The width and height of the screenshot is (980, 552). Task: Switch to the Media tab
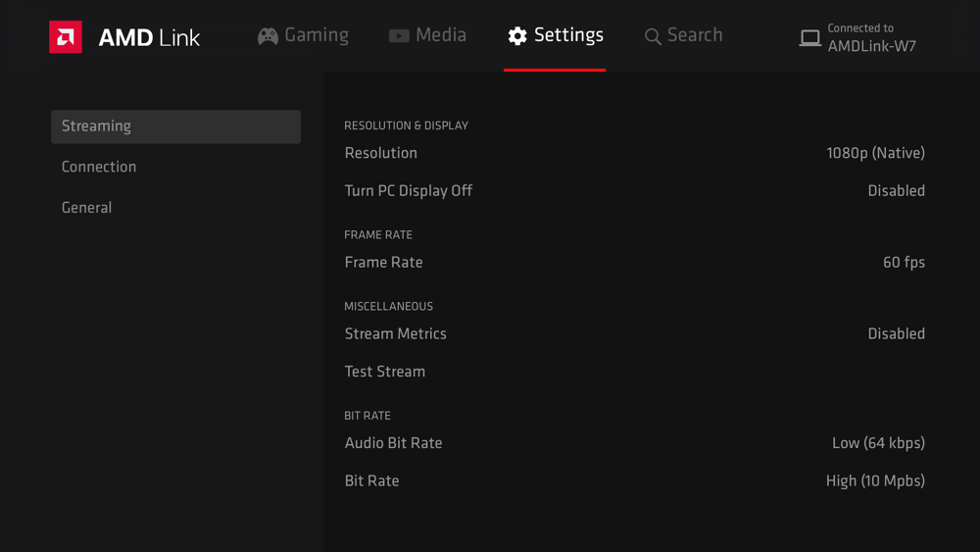tap(440, 35)
